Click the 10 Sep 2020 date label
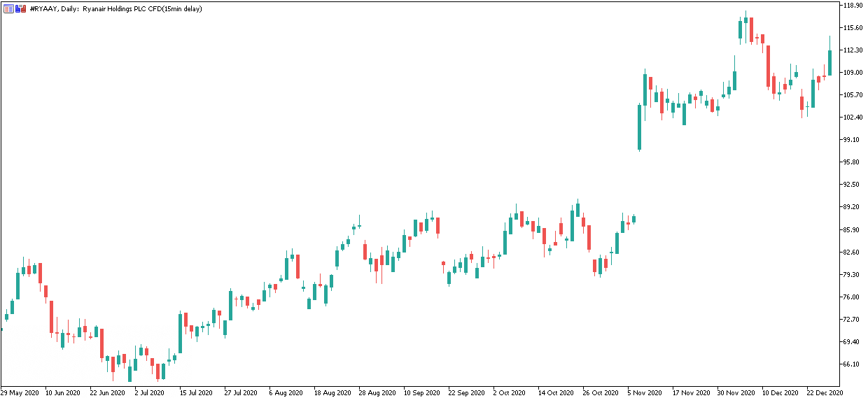Screen dimensions: 868x398 pos(423,392)
